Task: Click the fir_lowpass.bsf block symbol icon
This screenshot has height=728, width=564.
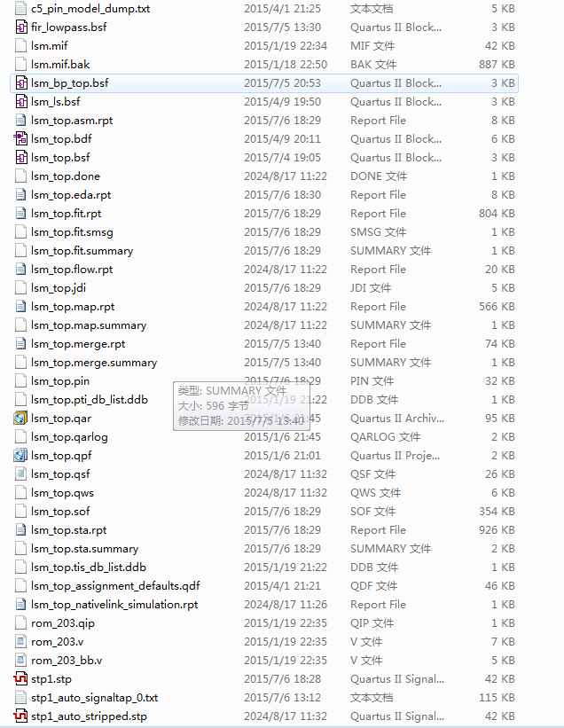Action: 21,27
